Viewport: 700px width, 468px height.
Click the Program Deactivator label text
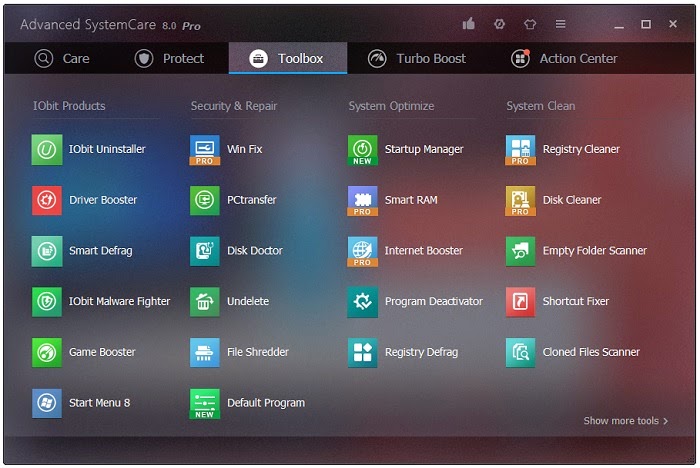click(434, 302)
